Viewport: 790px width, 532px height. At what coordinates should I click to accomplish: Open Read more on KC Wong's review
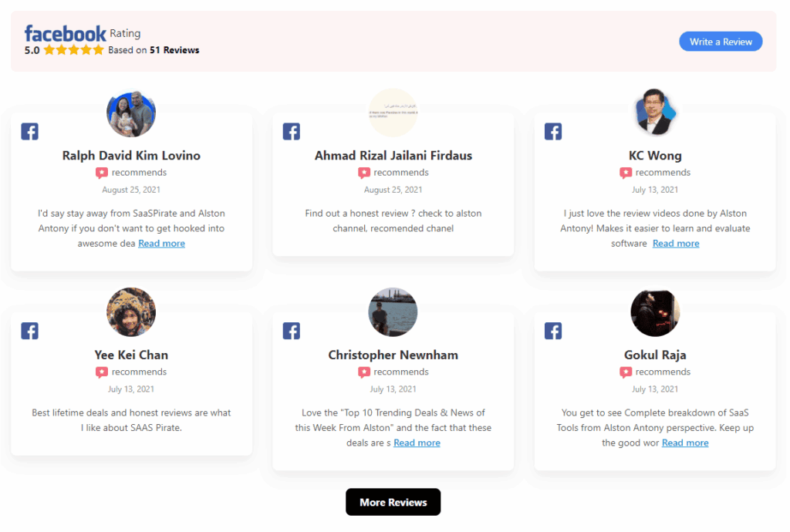click(x=676, y=244)
